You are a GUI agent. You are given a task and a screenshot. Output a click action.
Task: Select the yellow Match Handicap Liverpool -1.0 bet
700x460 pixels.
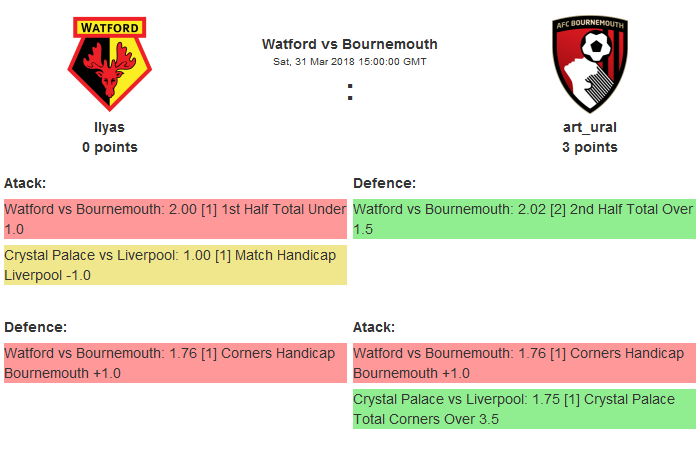175,265
